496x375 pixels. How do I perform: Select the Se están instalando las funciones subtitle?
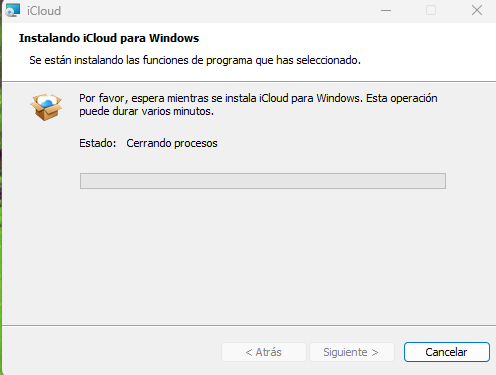[x=195, y=60]
